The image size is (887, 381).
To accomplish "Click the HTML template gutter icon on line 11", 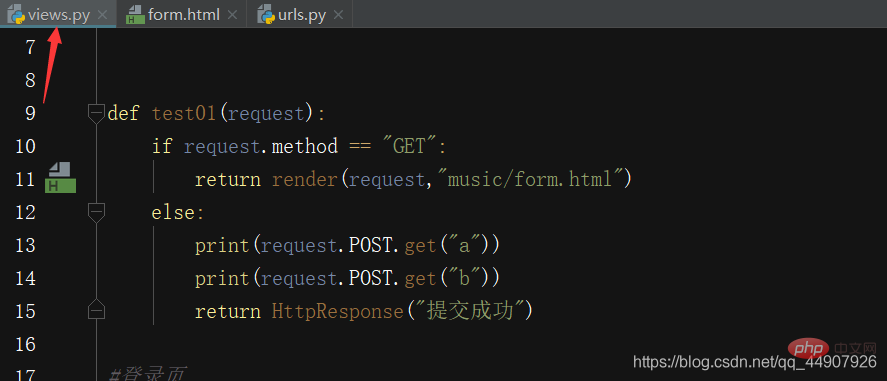I will coord(61,177).
